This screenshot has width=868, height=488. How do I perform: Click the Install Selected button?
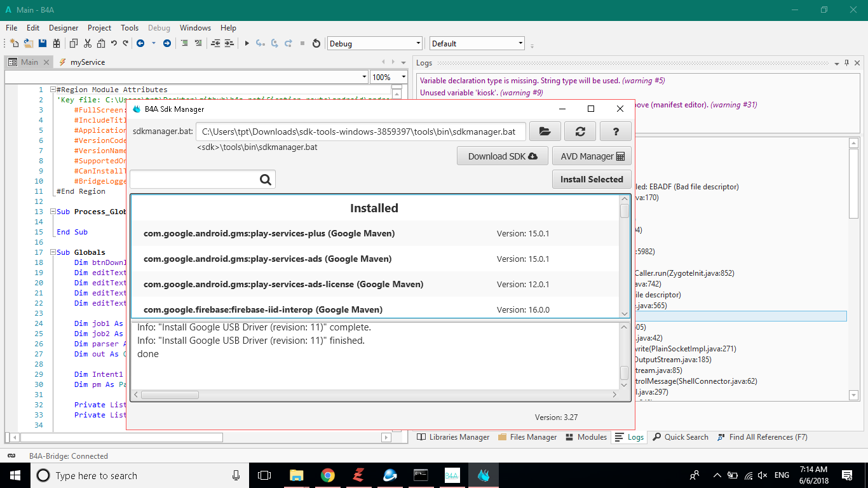(592, 179)
